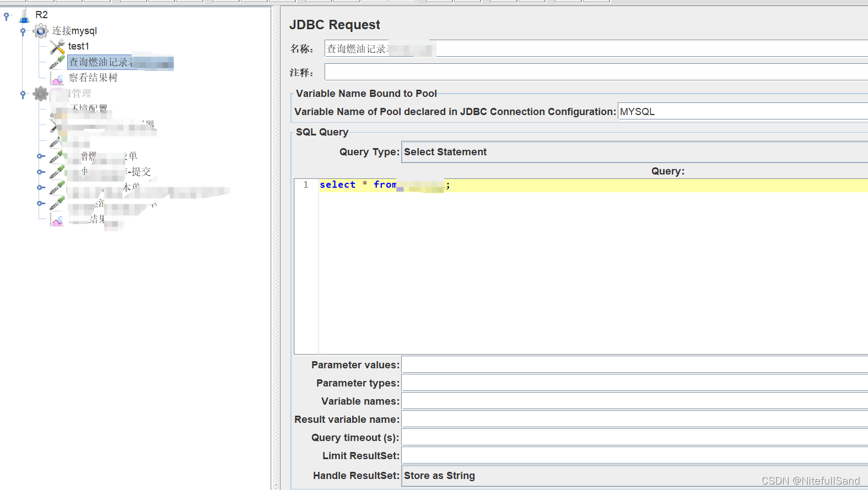Click the pipette icon of 查询燃油记录 sampler

pos(57,62)
